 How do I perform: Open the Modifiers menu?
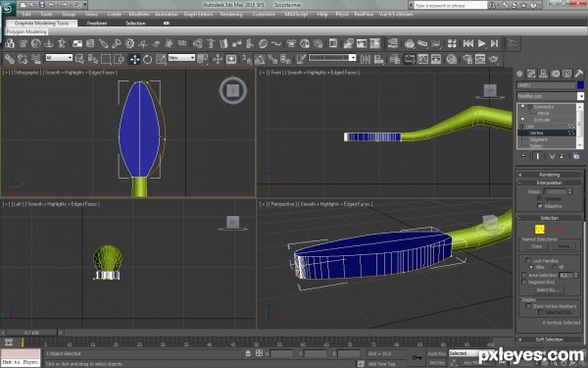click(x=139, y=15)
